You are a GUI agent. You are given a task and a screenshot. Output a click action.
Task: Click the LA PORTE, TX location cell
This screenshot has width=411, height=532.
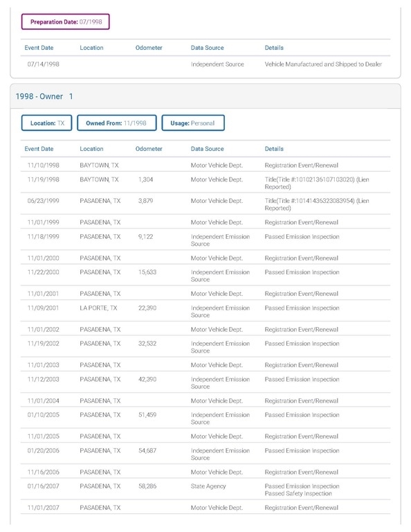coord(98,308)
